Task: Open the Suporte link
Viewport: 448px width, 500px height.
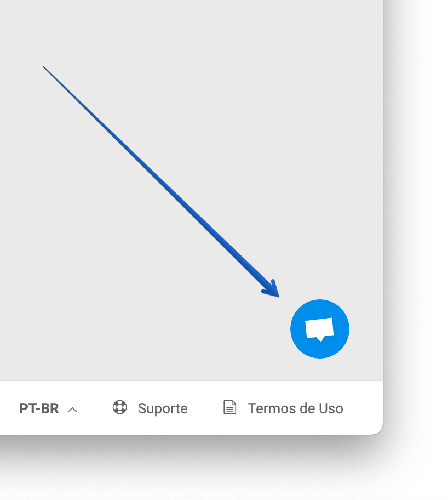Action: click(150, 408)
